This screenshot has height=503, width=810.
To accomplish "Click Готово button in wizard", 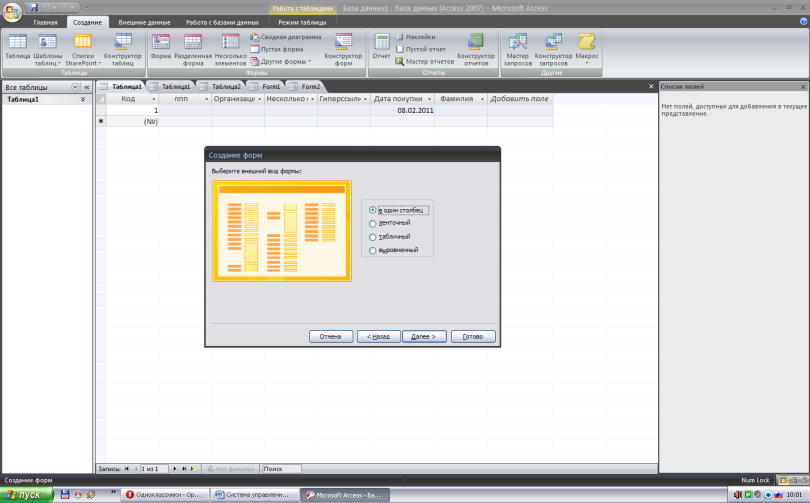I will click(473, 337).
